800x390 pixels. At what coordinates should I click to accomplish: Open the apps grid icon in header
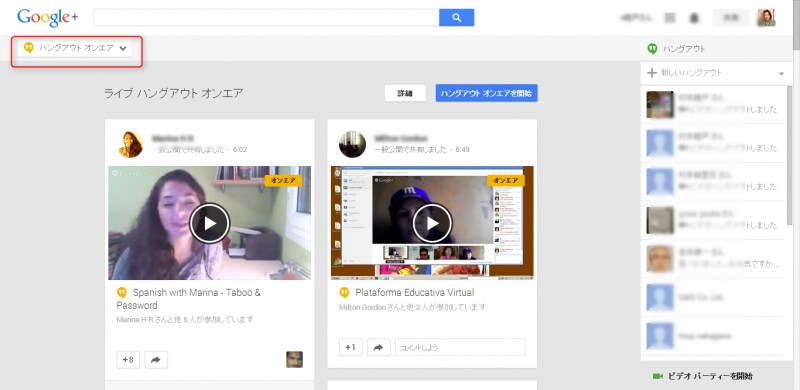[x=670, y=18]
